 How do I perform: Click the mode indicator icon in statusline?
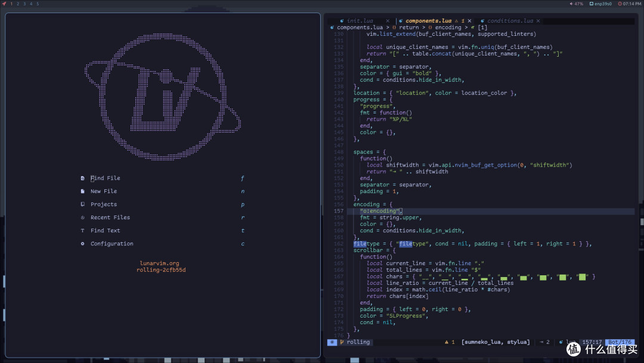[332, 342]
